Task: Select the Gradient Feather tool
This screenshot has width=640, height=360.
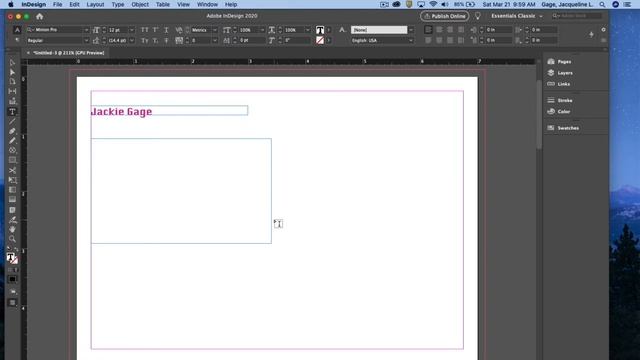Action: pyautogui.click(x=12, y=200)
